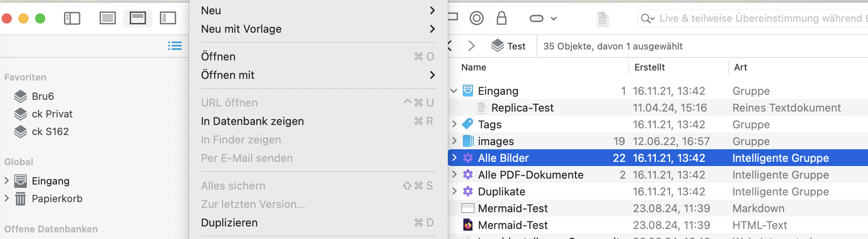Viewport: 868px width, 239px height.
Task: Expand the Duplikate smart group
Action: 454,191
